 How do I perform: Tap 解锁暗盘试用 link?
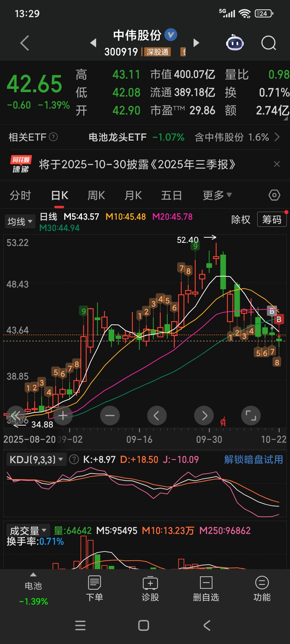click(x=253, y=459)
